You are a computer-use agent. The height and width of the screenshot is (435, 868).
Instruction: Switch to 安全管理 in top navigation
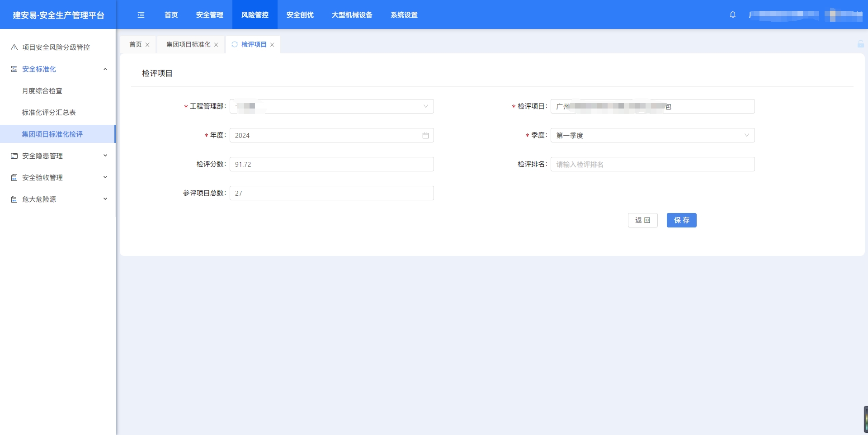210,15
